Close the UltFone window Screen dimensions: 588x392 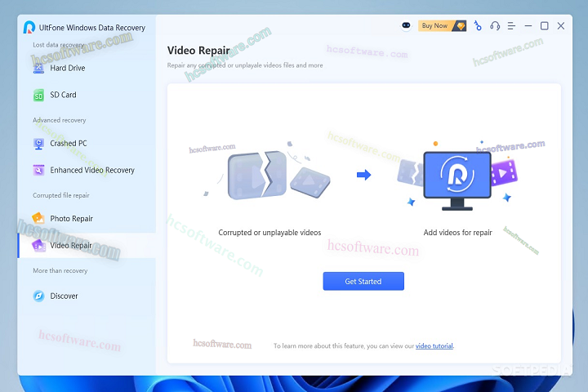561,26
